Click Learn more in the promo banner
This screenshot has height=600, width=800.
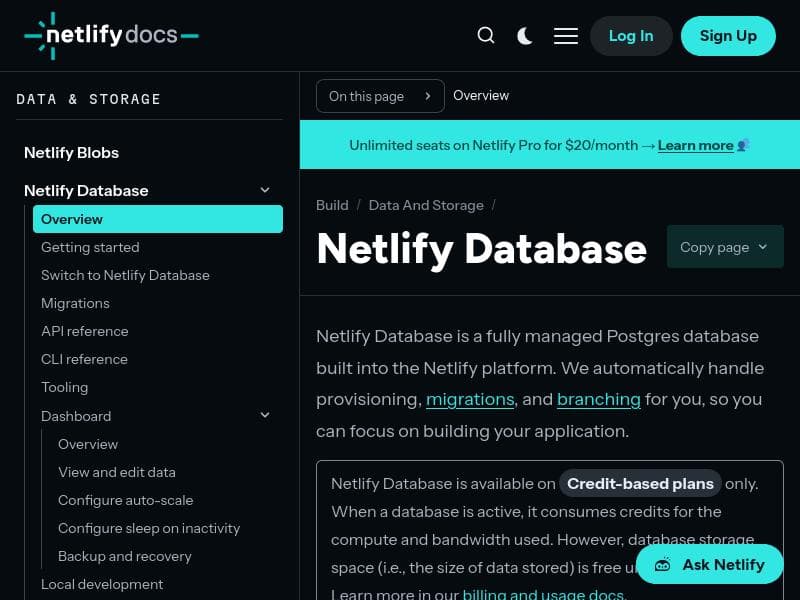[696, 145]
